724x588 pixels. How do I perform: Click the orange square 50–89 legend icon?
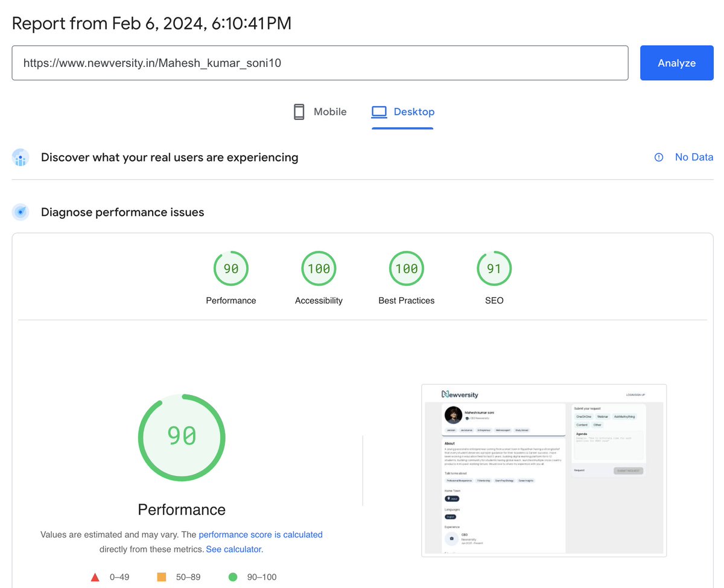pyautogui.click(x=162, y=577)
